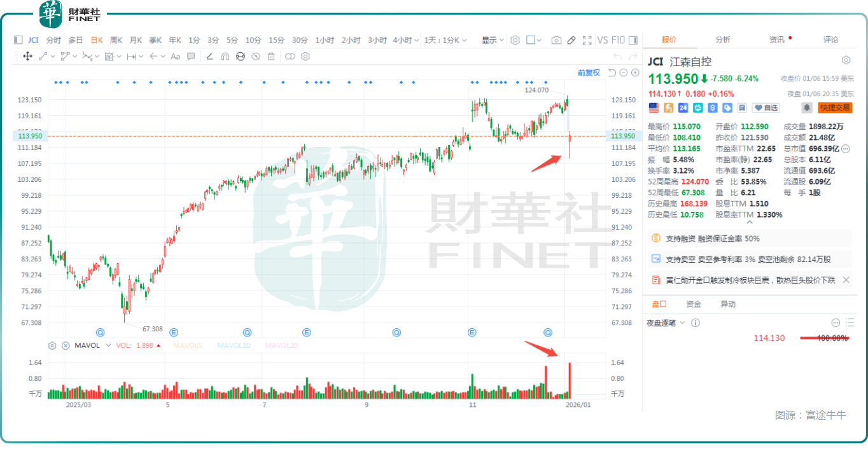Click the 前复权 adjustment option

click(589, 73)
